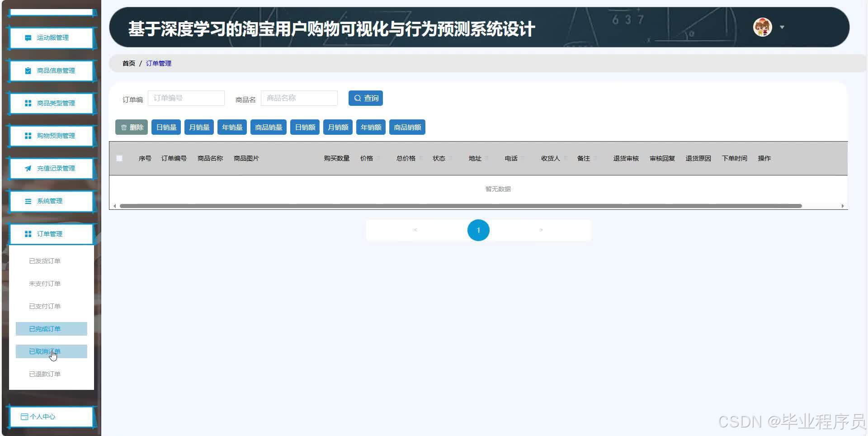
Task: Click the 日销量 button
Action: 166,128
